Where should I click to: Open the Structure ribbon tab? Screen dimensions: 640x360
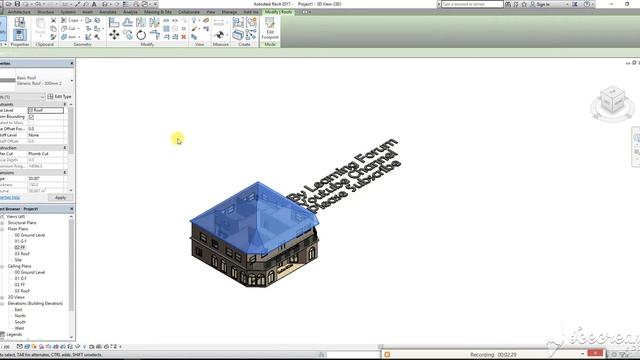point(46,12)
